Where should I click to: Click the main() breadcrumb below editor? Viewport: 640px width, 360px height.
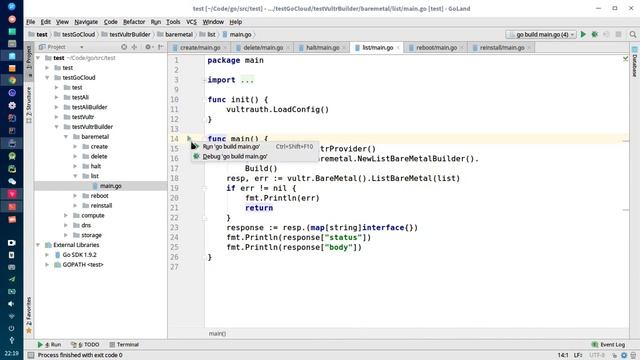click(217, 334)
